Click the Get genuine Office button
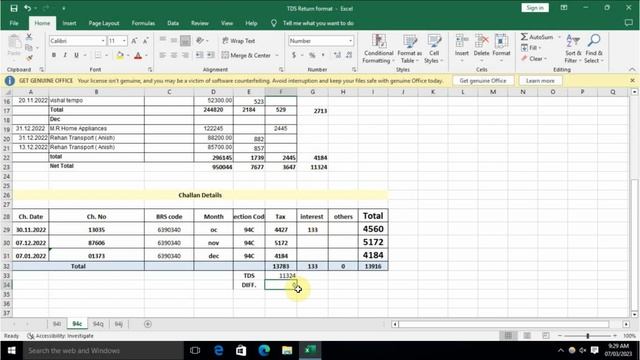The width and height of the screenshot is (640, 360). [x=483, y=81]
